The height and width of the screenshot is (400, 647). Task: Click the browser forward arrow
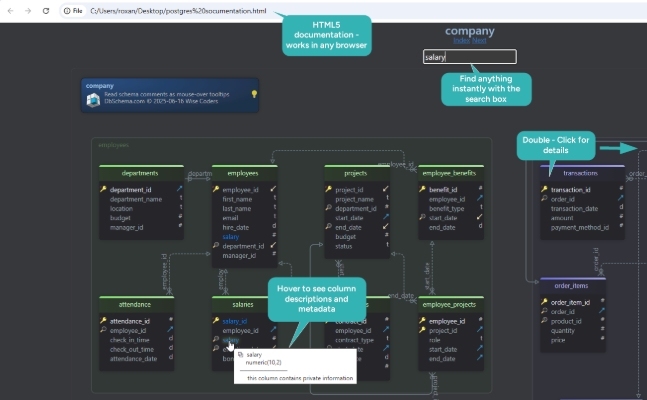28,10
